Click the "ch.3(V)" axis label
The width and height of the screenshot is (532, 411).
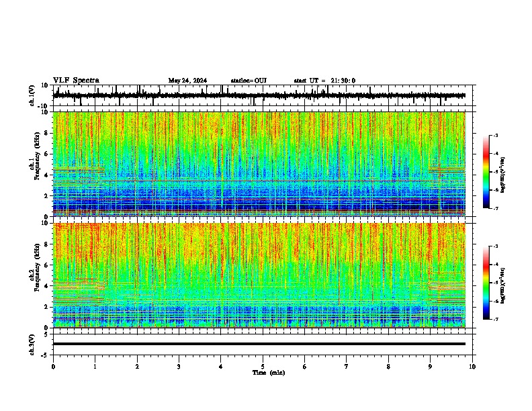pos(32,345)
